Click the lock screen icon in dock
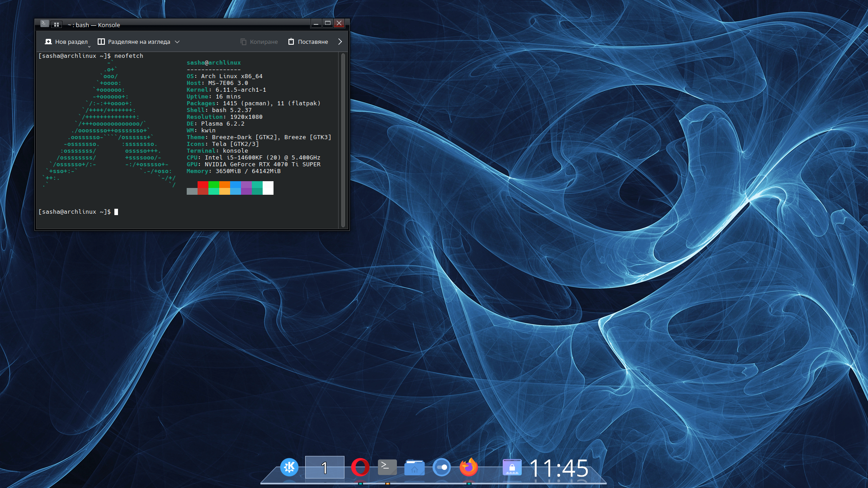868x488 pixels. [512, 467]
